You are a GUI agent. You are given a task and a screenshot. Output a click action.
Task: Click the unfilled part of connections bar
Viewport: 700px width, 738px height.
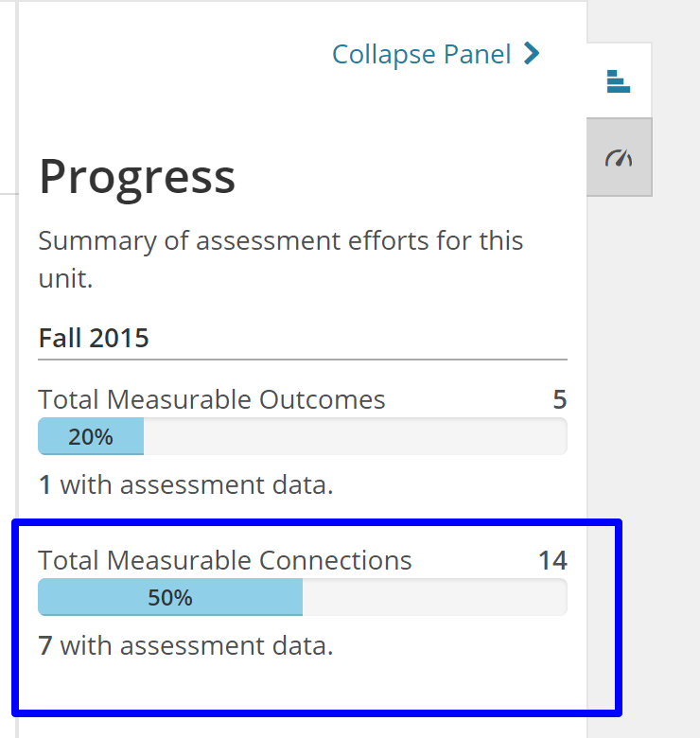coord(435,597)
